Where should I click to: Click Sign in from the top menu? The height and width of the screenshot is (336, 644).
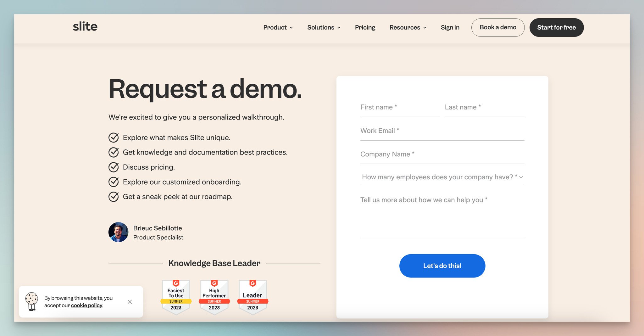point(450,27)
